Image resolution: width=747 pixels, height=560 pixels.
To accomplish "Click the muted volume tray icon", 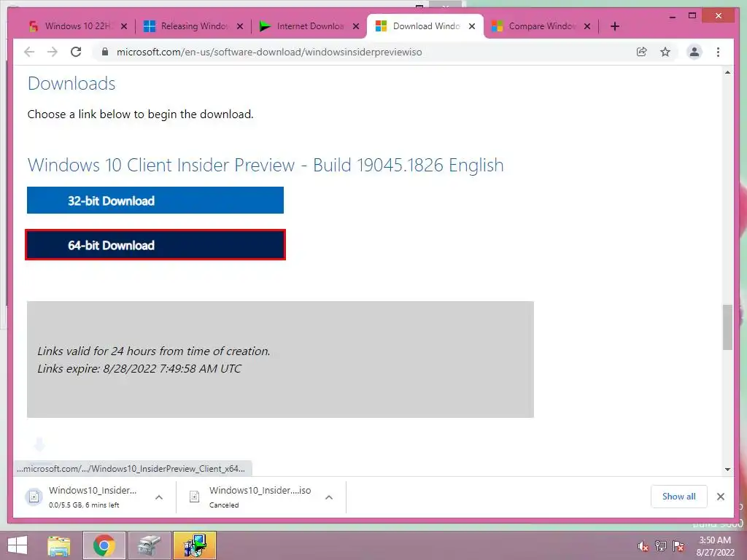I will [x=643, y=546].
